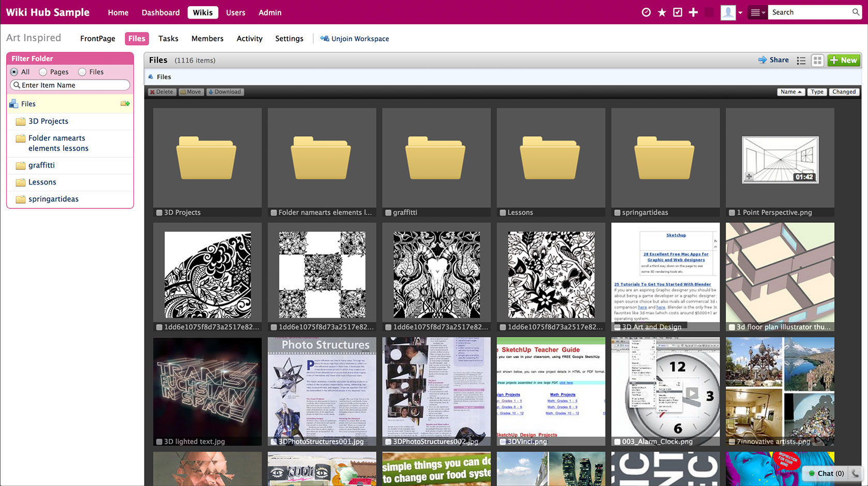Click the checkmark tasks icon in header
The width and height of the screenshot is (868, 486).
click(x=677, y=12)
